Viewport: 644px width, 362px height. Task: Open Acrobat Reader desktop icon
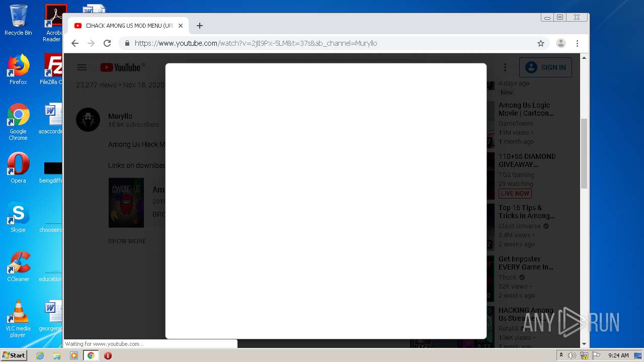(53, 23)
